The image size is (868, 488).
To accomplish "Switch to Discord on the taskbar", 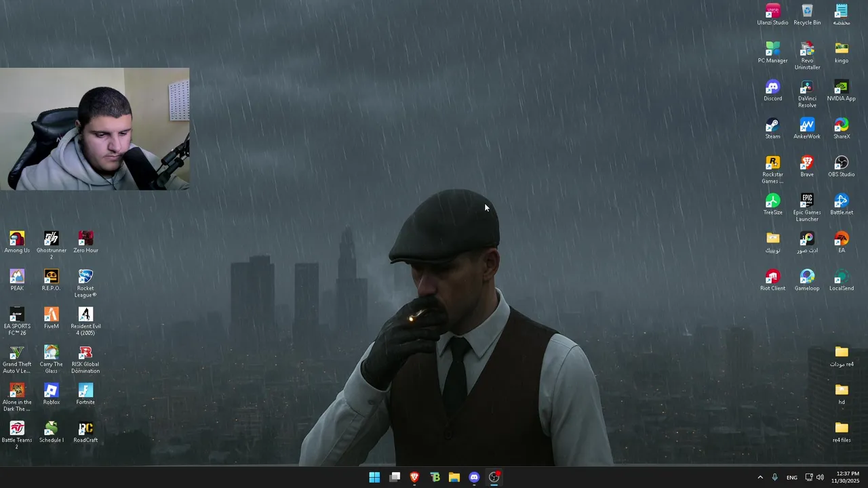I will tap(474, 477).
